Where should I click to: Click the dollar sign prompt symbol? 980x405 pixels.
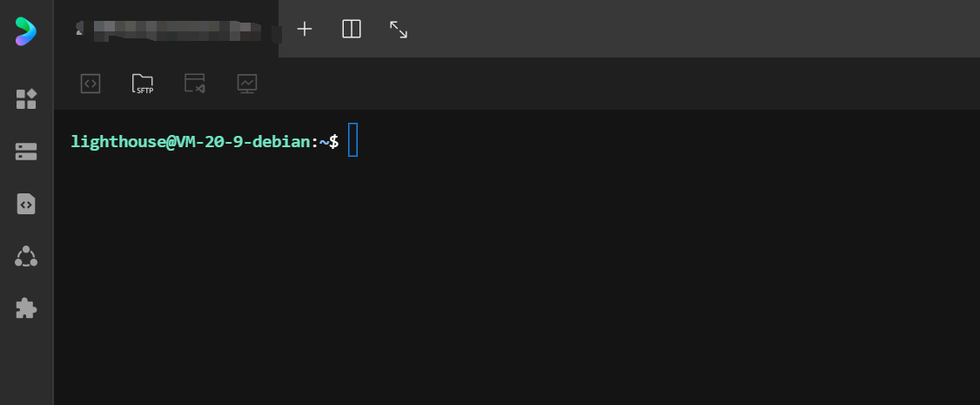pyautogui.click(x=333, y=142)
